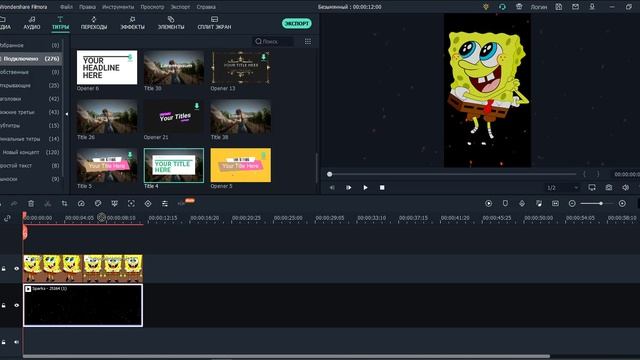640x360 pixels.
Task: Click the timeline zoom in plus icon
Action: [622, 203]
